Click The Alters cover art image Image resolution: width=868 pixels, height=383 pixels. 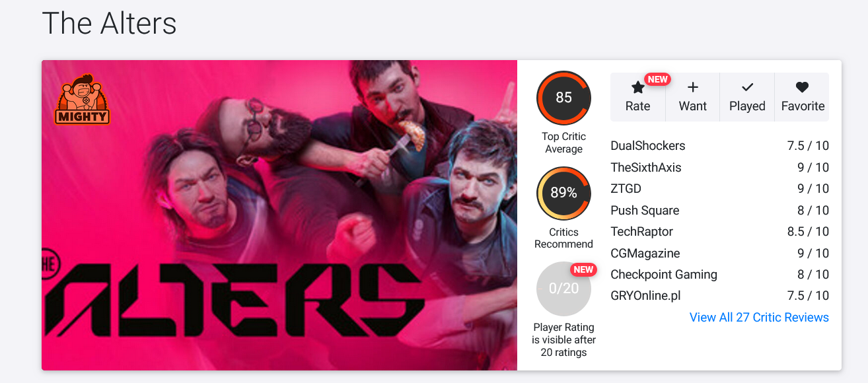(x=279, y=215)
